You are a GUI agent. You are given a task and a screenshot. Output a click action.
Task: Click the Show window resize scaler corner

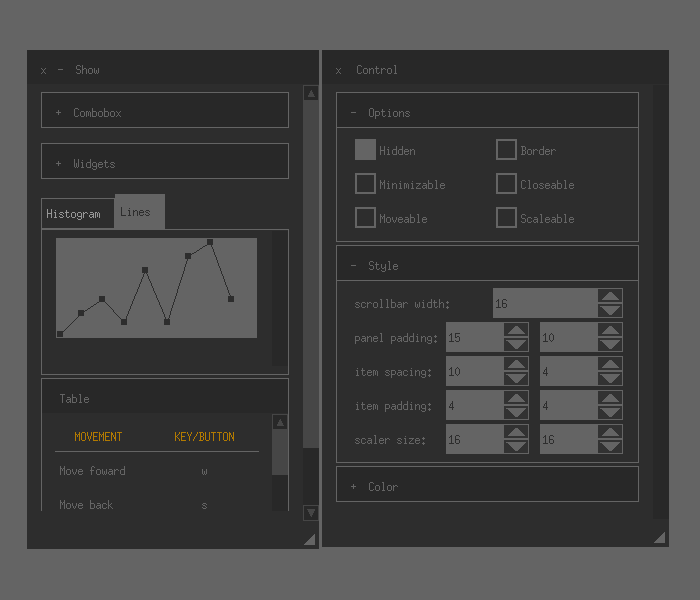pyautogui.click(x=309, y=539)
